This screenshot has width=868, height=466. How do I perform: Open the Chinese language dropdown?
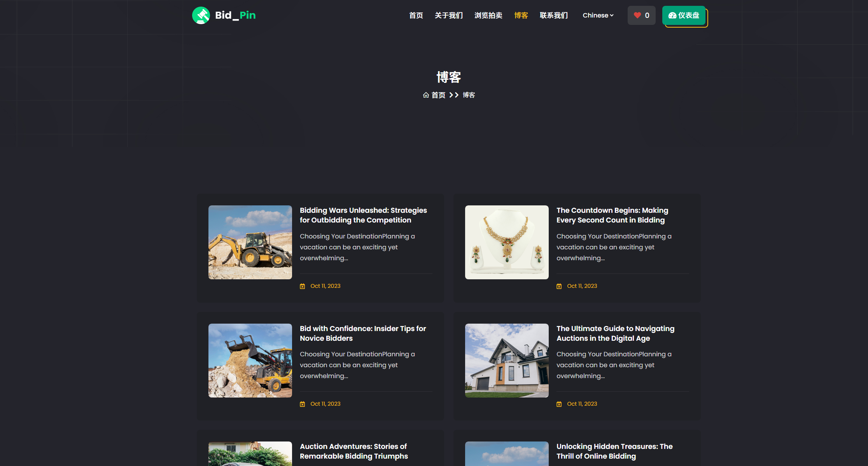click(x=598, y=15)
